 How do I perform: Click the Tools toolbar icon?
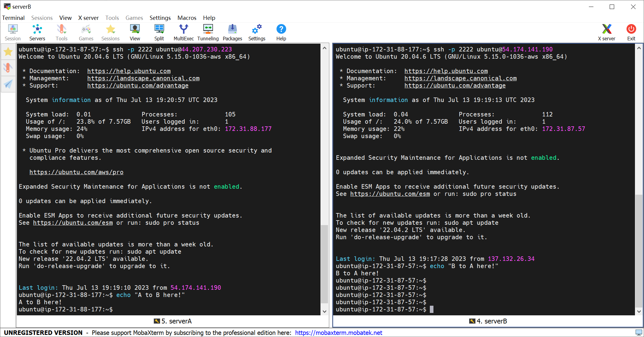pyautogui.click(x=62, y=32)
